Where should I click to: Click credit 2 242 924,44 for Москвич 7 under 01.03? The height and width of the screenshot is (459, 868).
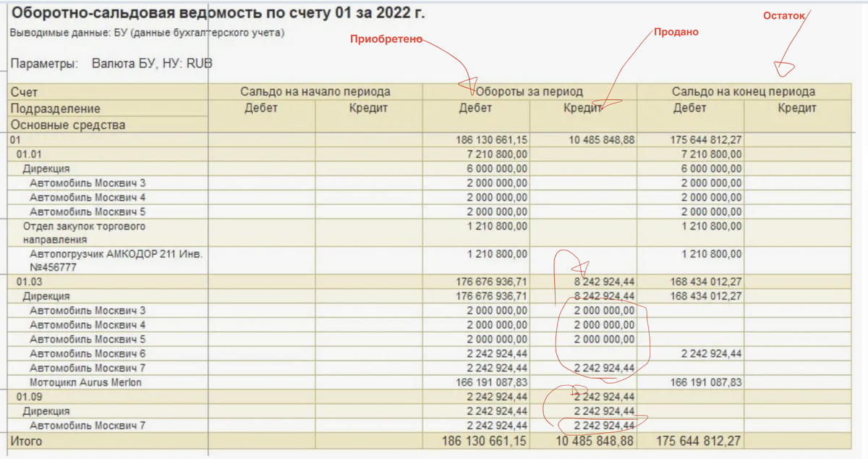coord(605,369)
